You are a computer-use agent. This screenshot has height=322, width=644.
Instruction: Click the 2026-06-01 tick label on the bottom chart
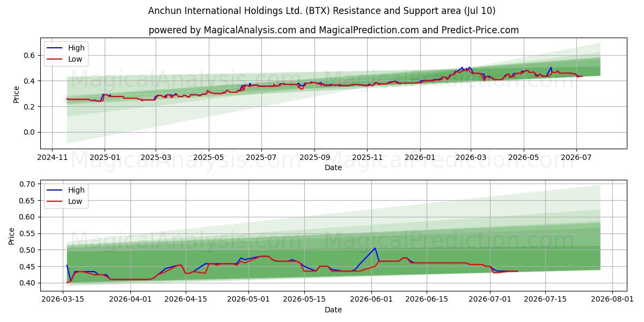(371, 299)
